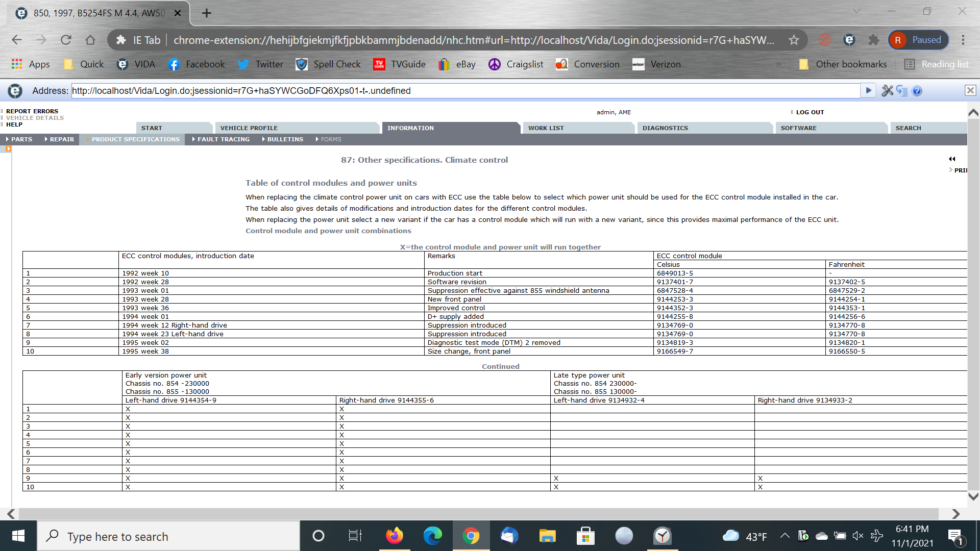Click the double-arrow collapse icon above print

pos(952,159)
